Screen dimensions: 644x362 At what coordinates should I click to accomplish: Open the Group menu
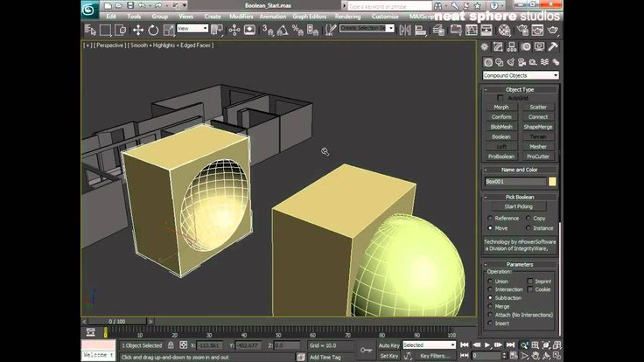click(160, 17)
